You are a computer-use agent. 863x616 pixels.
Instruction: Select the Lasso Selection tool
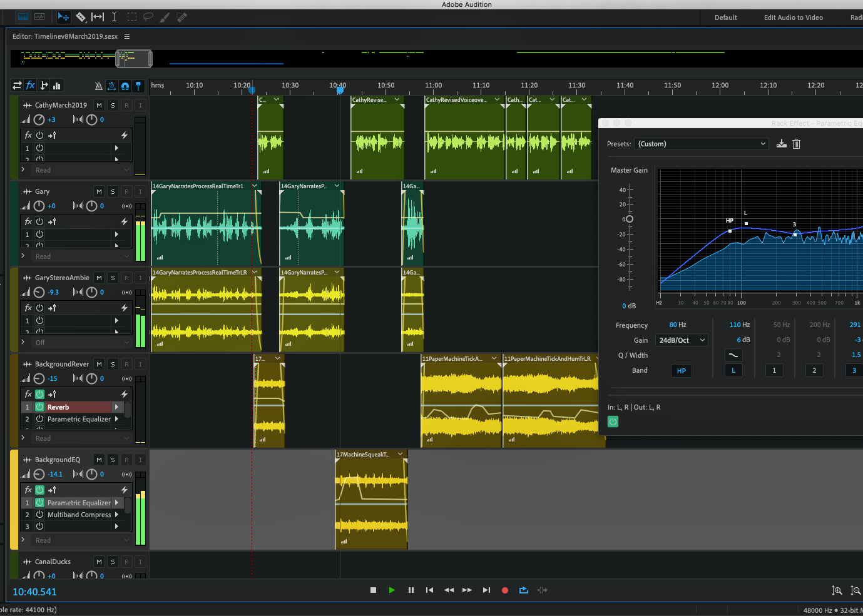pyautogui.click(x=148, y=17)
